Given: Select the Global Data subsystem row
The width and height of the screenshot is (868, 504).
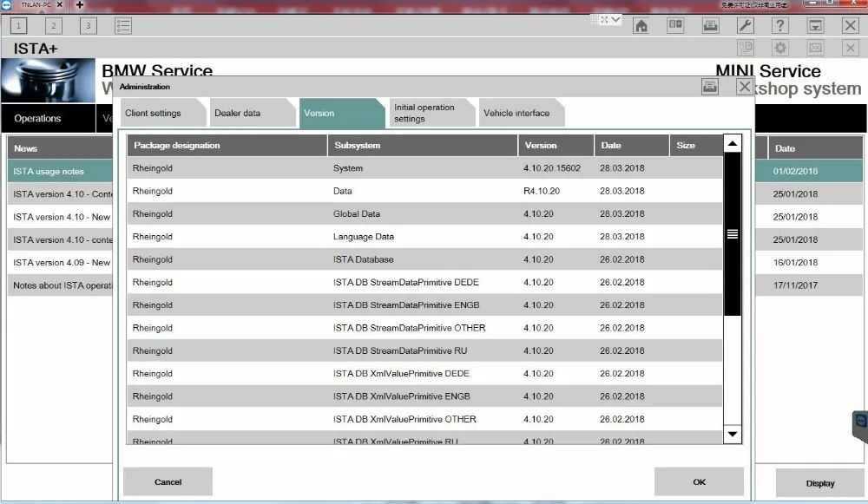Looking at the screenshot, I should (x=424, y=213).
